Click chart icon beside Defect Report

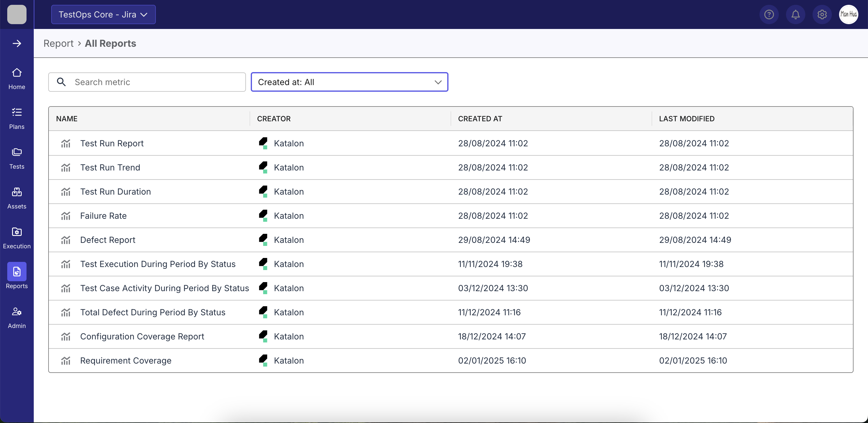(x=66, y=240)
